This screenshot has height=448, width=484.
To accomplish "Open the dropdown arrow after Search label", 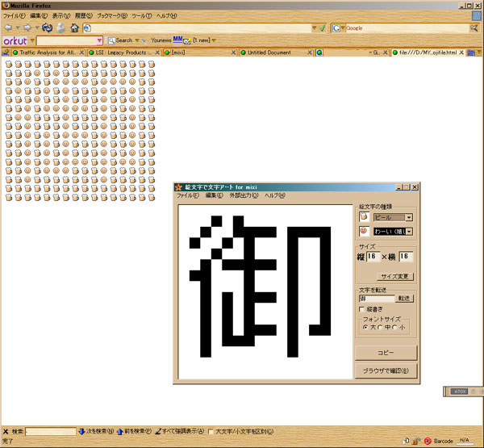I will 137,40.
